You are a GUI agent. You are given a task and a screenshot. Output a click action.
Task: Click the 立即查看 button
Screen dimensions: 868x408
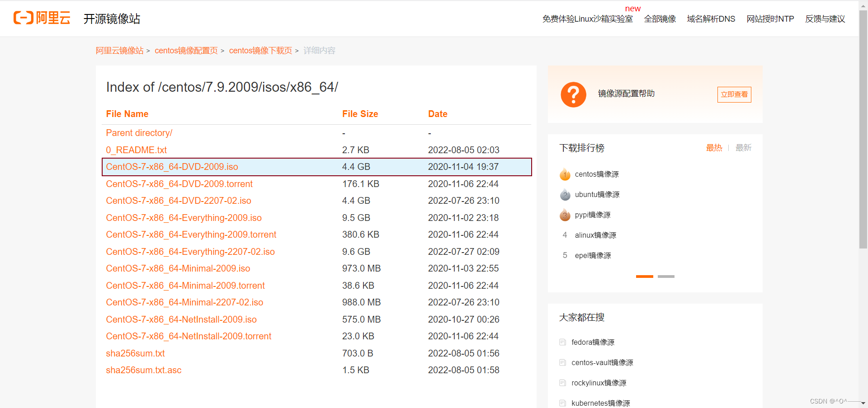[x=734, y=94]
